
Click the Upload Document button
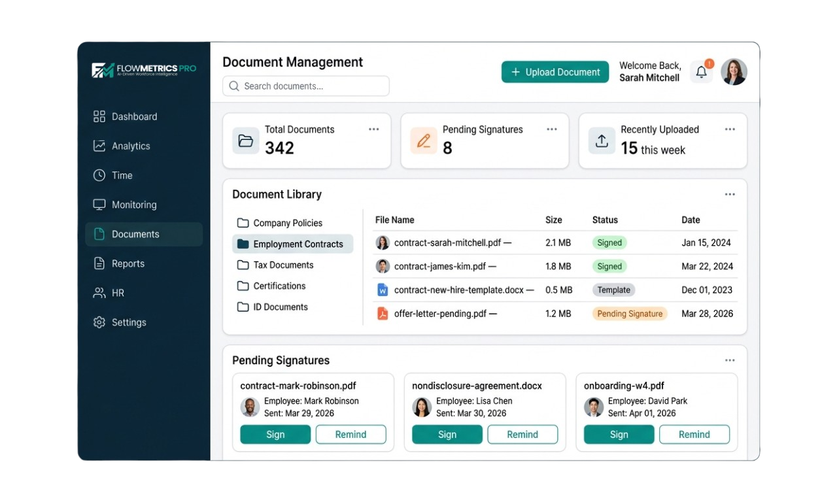point(555,72)
